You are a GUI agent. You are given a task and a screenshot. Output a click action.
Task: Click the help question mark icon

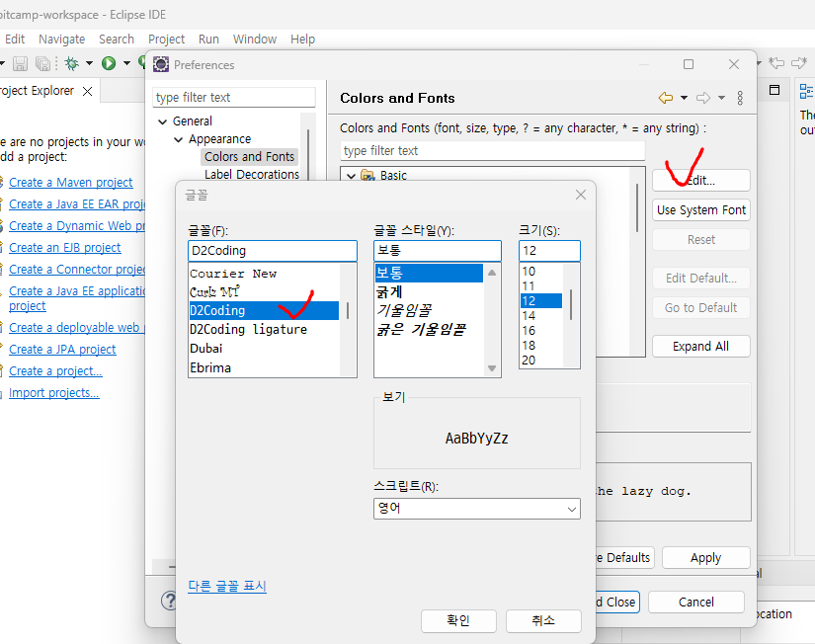(168, 601)
